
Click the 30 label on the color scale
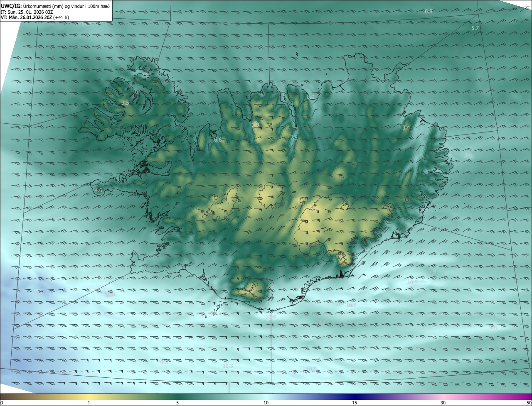coord(443,403)
